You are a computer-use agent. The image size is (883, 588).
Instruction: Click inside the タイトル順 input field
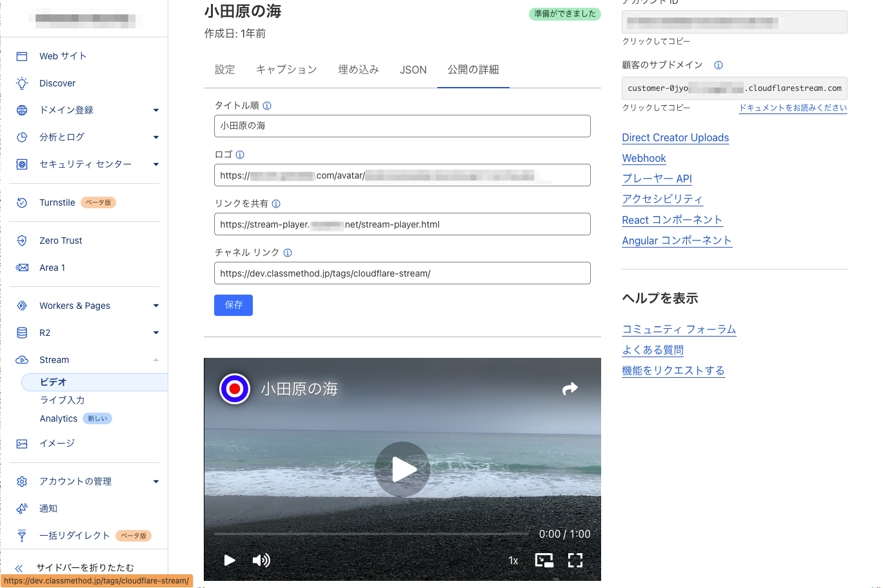[x=402, y=126]
